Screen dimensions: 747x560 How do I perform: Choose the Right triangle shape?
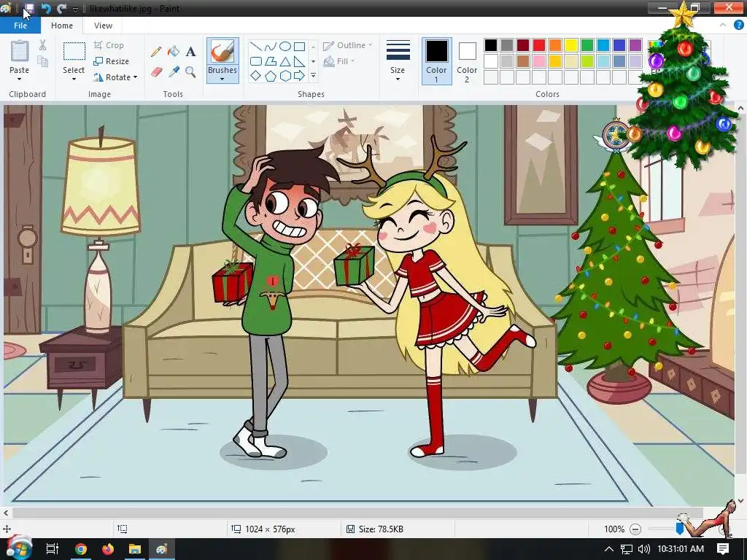[x=299, y=61]
